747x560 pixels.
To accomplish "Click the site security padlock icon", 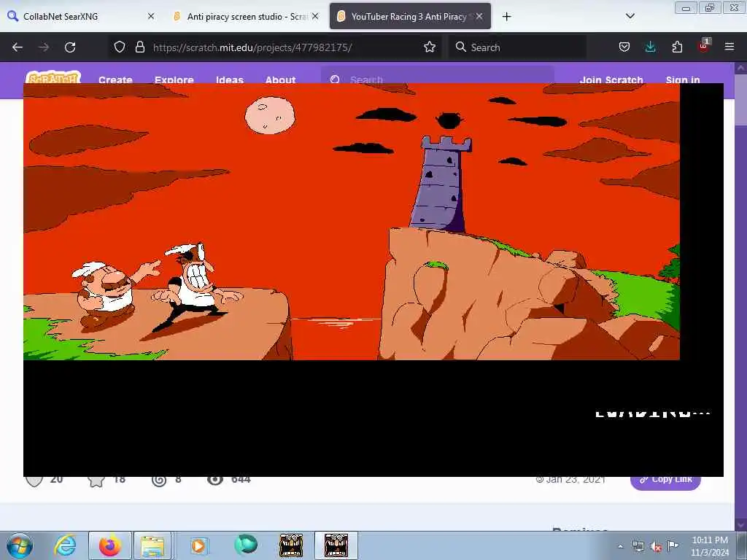I will tap(139, 47).
